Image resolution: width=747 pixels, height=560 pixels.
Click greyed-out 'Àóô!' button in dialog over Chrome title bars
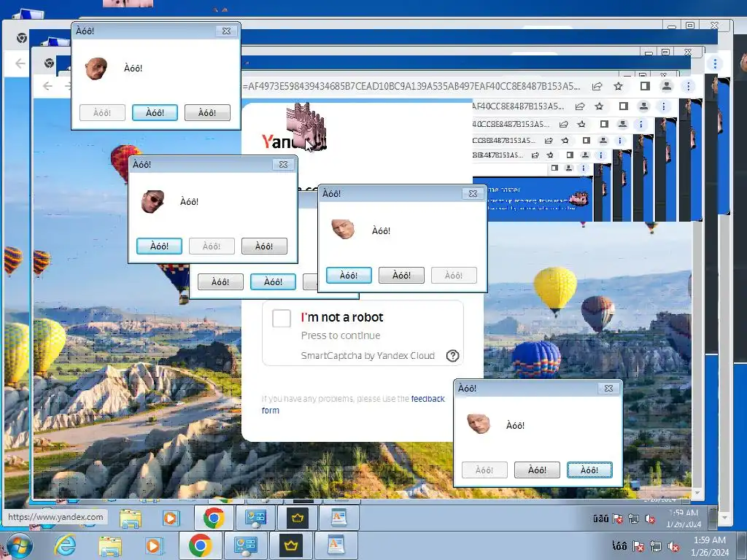102,113
